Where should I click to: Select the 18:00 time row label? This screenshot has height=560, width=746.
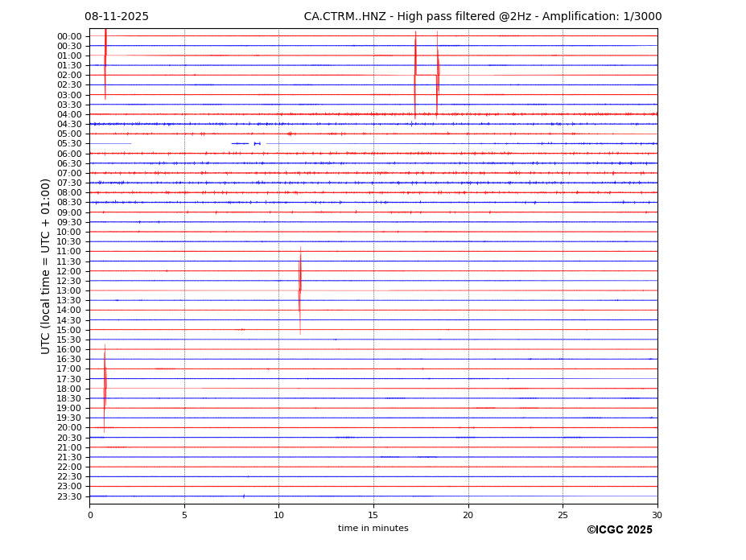click(68, 389)
